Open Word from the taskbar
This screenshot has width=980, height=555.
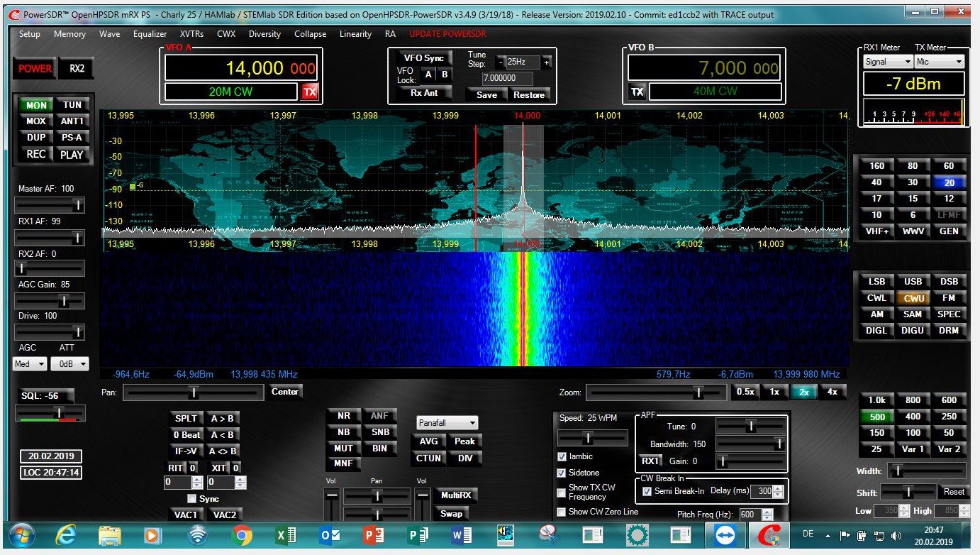pos(461,536)
